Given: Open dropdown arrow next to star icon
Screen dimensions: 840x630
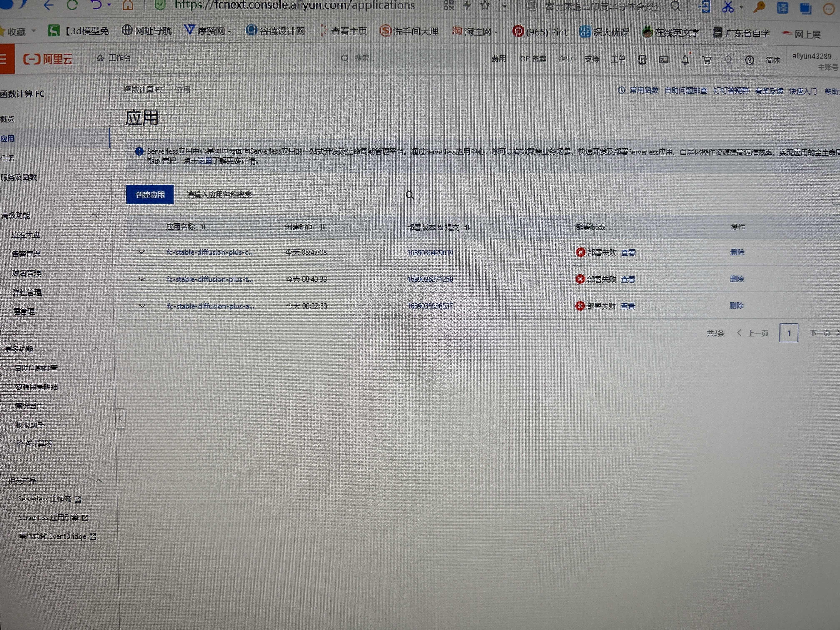Looking at the screenshot, I should pos(504,6).
